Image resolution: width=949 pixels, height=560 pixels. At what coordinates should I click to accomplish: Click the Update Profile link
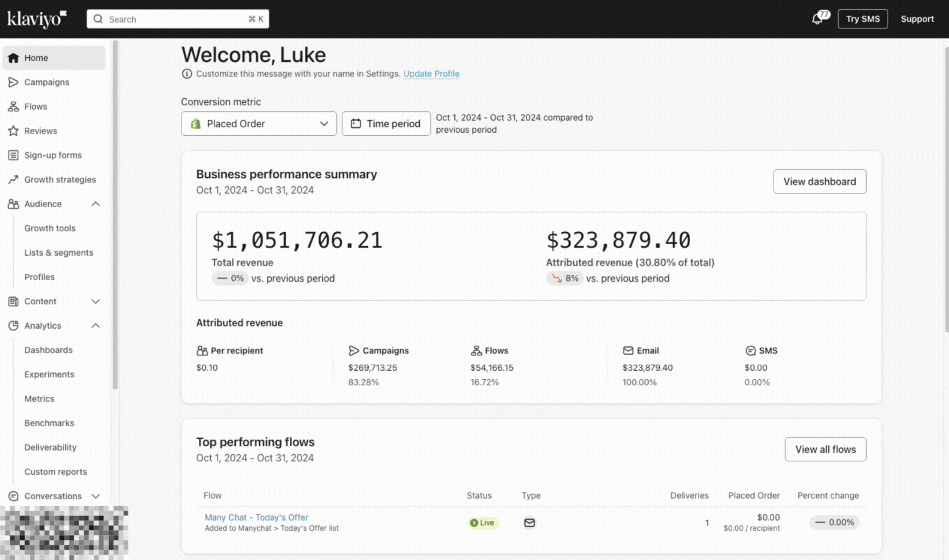431,74
